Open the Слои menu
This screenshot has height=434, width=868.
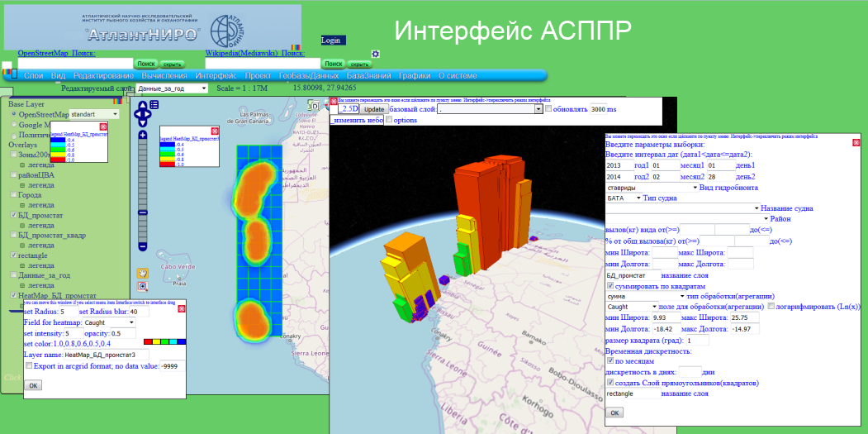(34, 76)
